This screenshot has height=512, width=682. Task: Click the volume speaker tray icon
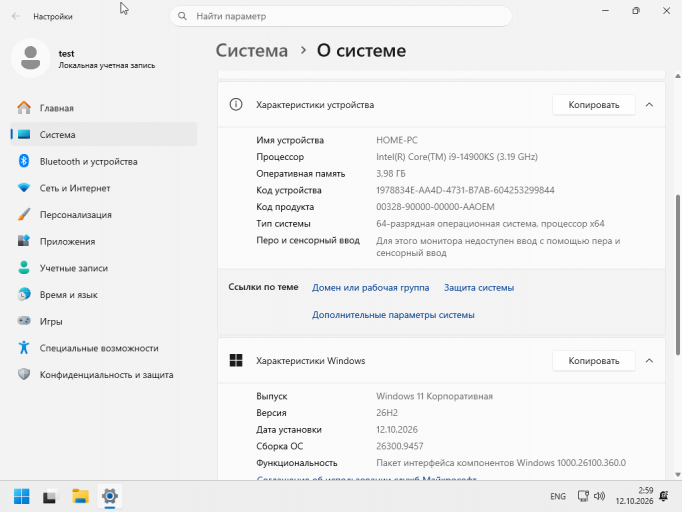pyautogui.click(x=599, y=496)
